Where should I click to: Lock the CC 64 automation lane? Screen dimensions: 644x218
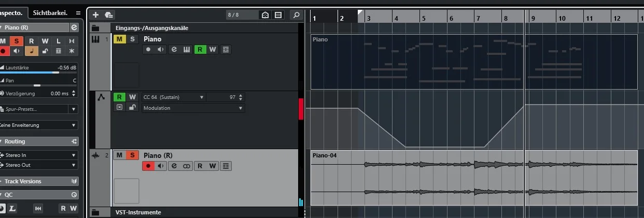[x=132, y=107]
